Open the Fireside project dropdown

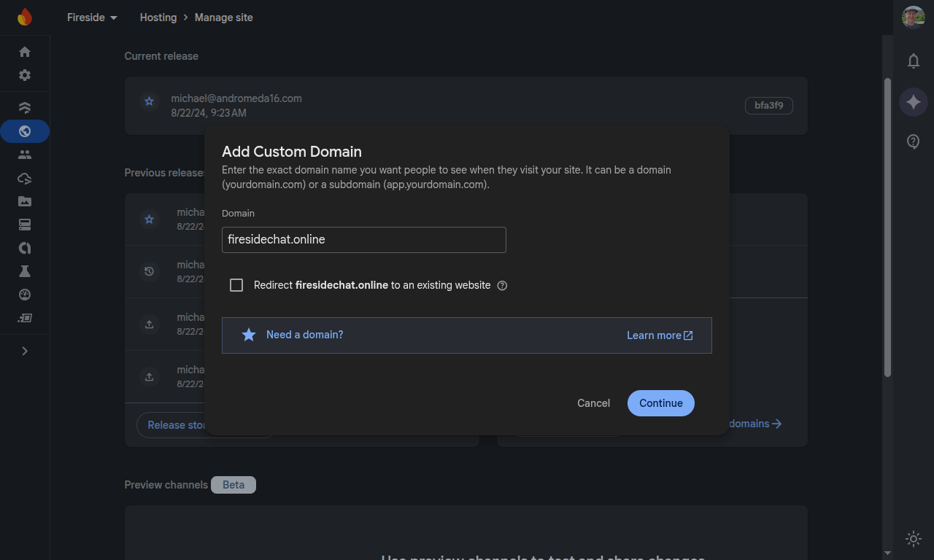click(92, 17)
